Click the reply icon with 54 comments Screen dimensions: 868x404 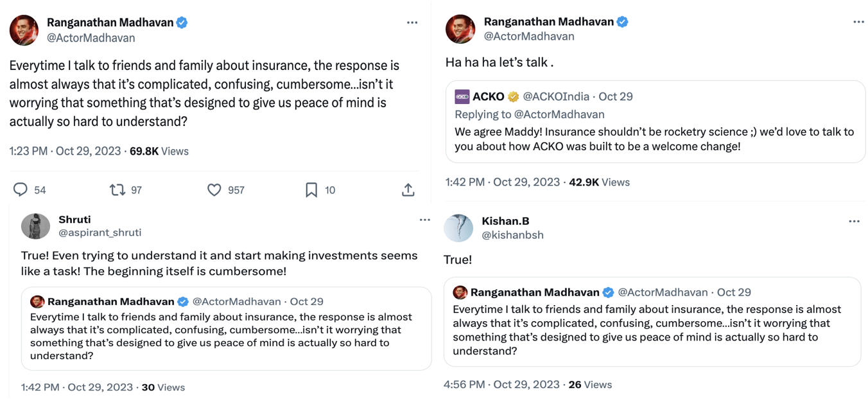pos(21,189)
